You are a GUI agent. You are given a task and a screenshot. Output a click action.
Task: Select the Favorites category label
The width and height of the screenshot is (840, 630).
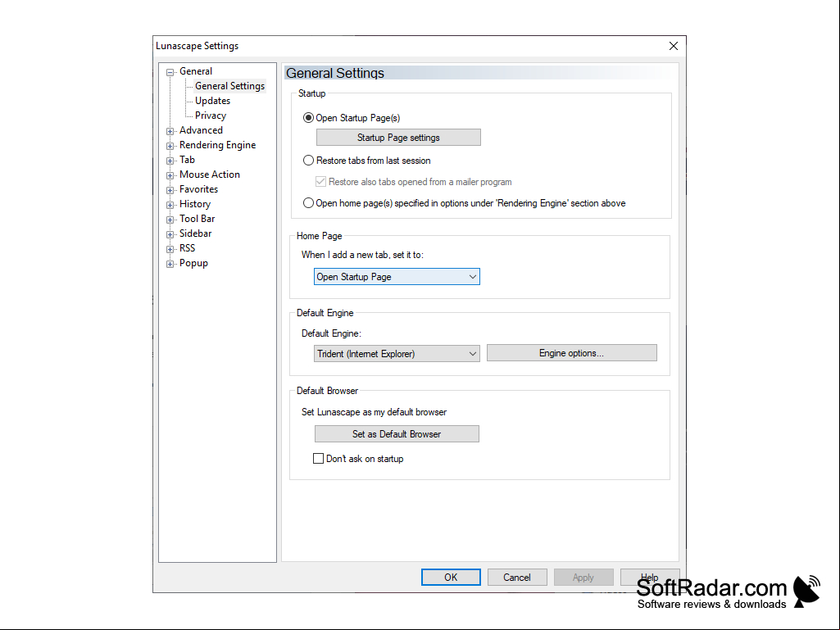click(199, 189)
